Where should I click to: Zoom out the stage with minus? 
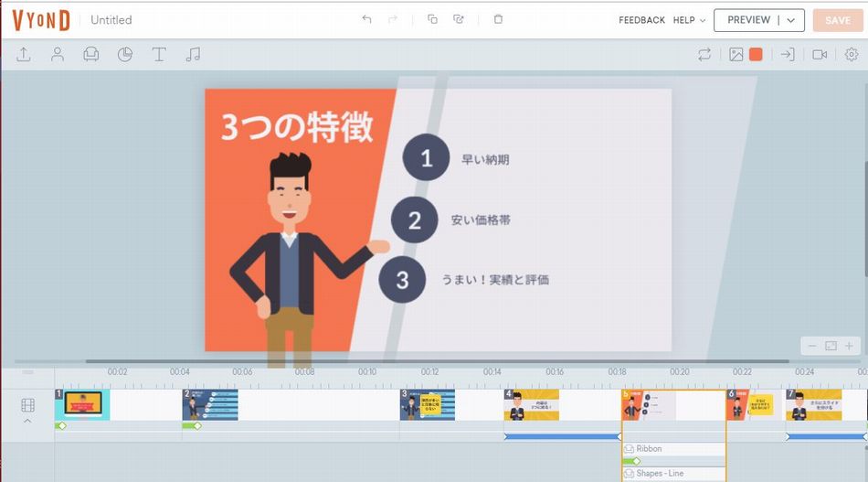[x=812, y=347]
